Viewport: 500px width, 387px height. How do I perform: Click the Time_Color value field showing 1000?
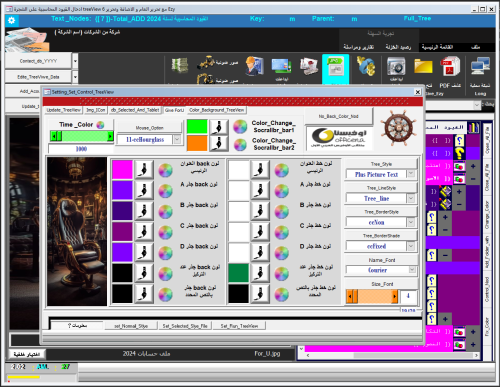pyautogui.click(x=81, y=149)
